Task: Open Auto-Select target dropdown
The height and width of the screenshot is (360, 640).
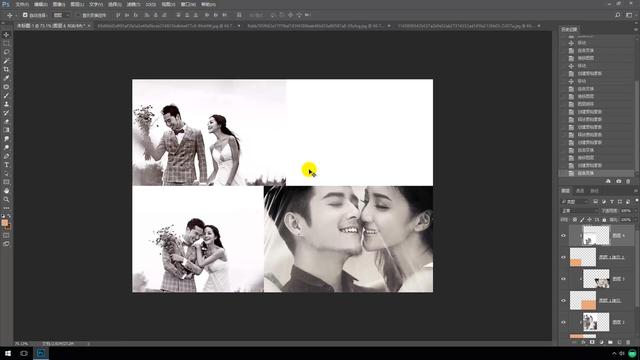Action: (x=62, y=15)
